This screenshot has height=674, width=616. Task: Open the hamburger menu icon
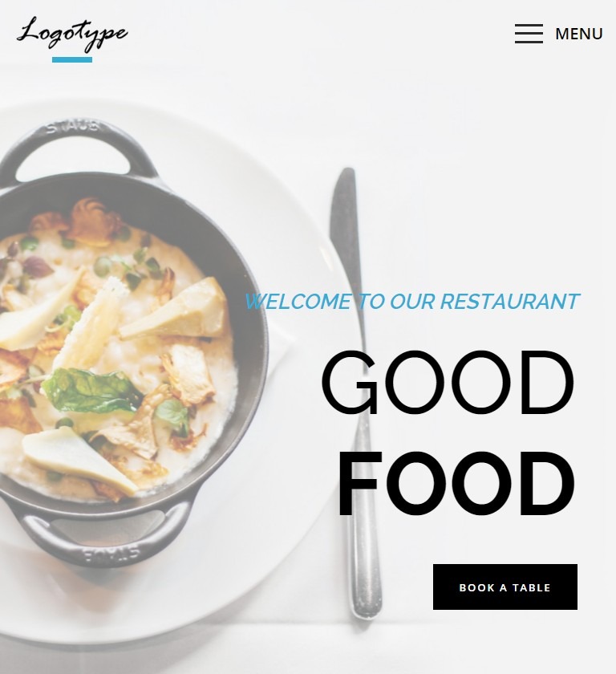(x=529, y=34)
